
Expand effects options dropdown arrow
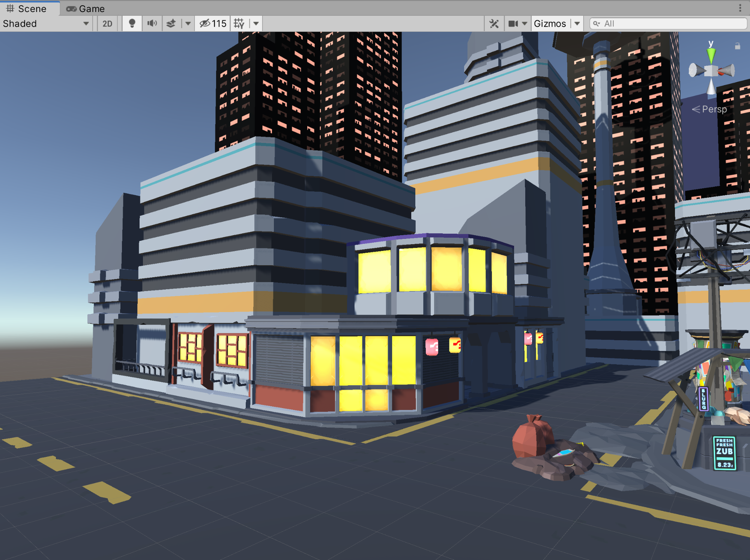(x=188, y=24)
